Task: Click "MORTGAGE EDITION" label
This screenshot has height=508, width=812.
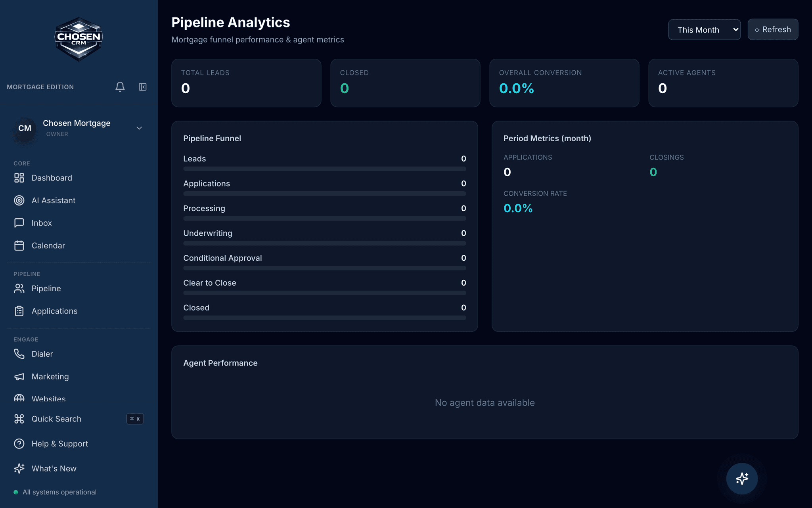Action: pyautogui.click(x=40, y=87)
